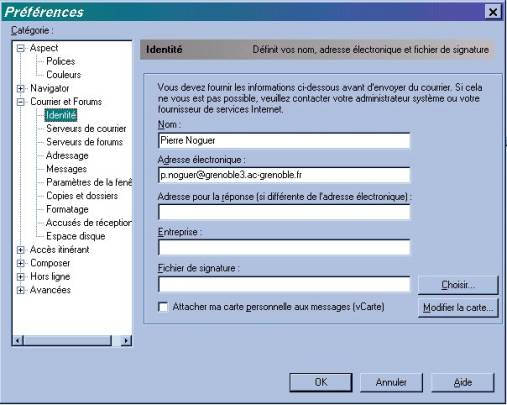Click the Choisir... button
The height and width of the screenshot is (405, 507).
coord(458,285)
